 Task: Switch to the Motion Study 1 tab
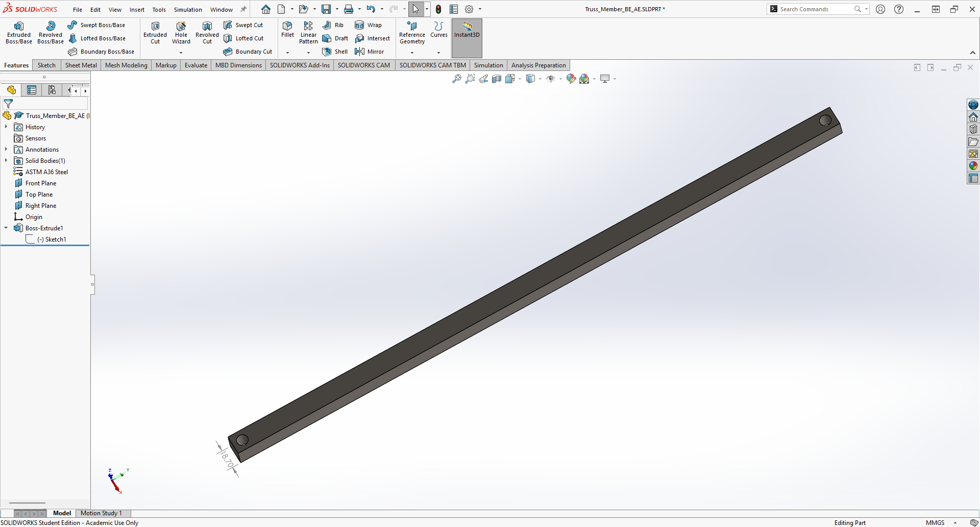pos(101,513)
